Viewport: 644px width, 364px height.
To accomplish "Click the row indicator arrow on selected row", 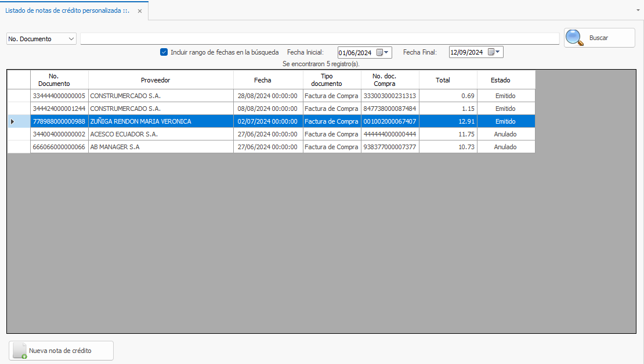I will pos(13,121).
